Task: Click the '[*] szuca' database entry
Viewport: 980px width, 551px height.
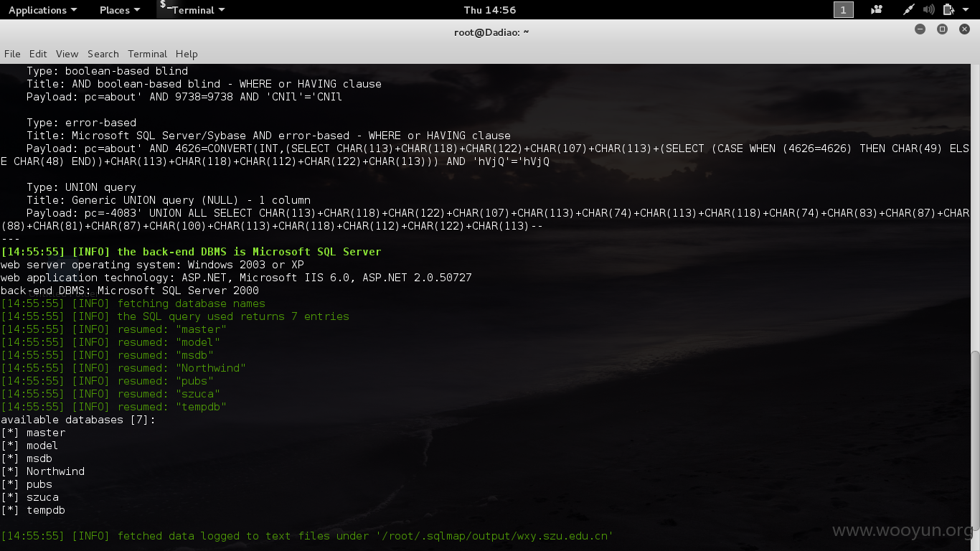Action: [x=29, y=497]
